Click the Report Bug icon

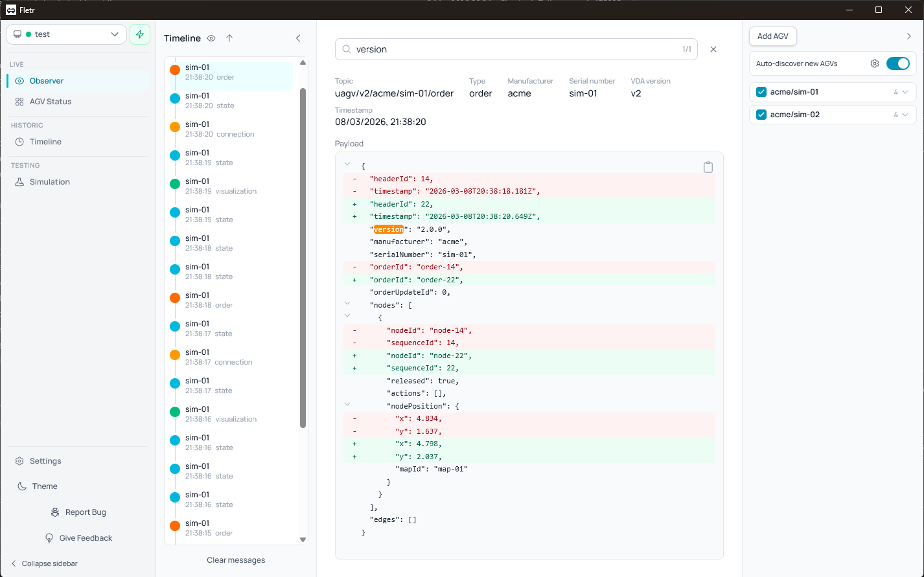(x=56, y=512)
